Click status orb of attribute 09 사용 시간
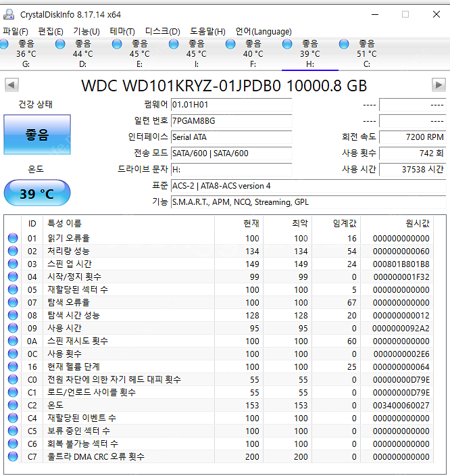450x476 pixels. [x=13, y=328]
